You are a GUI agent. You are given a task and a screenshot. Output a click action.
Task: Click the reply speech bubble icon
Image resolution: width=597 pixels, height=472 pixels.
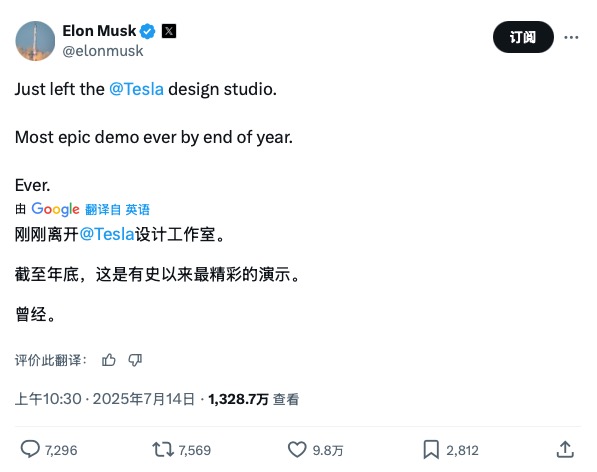(30, 450)
